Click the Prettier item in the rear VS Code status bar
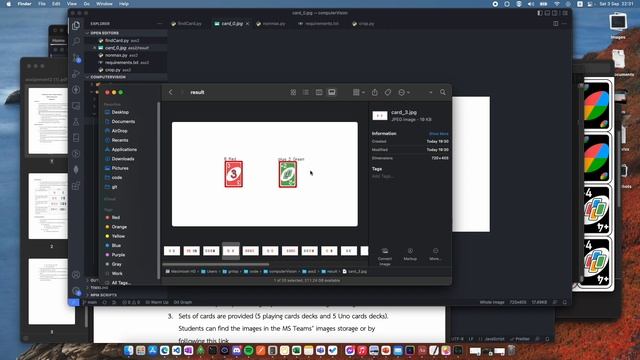 click(x=520, y=339)
